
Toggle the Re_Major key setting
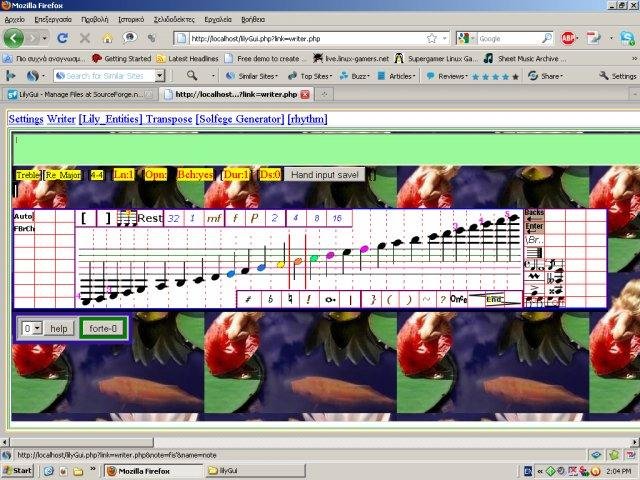point(63,175)
